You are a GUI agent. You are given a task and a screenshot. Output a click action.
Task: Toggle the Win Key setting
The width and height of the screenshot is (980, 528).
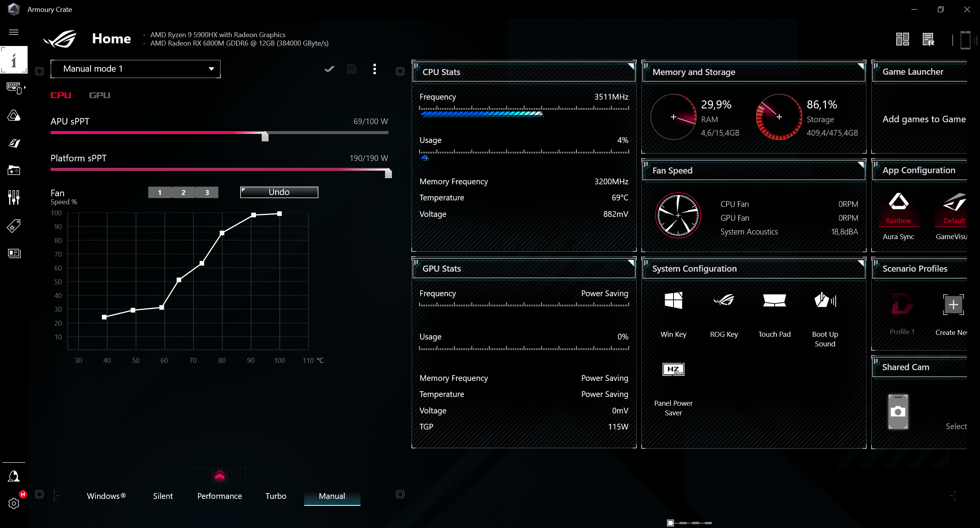(x=673, y=300)
